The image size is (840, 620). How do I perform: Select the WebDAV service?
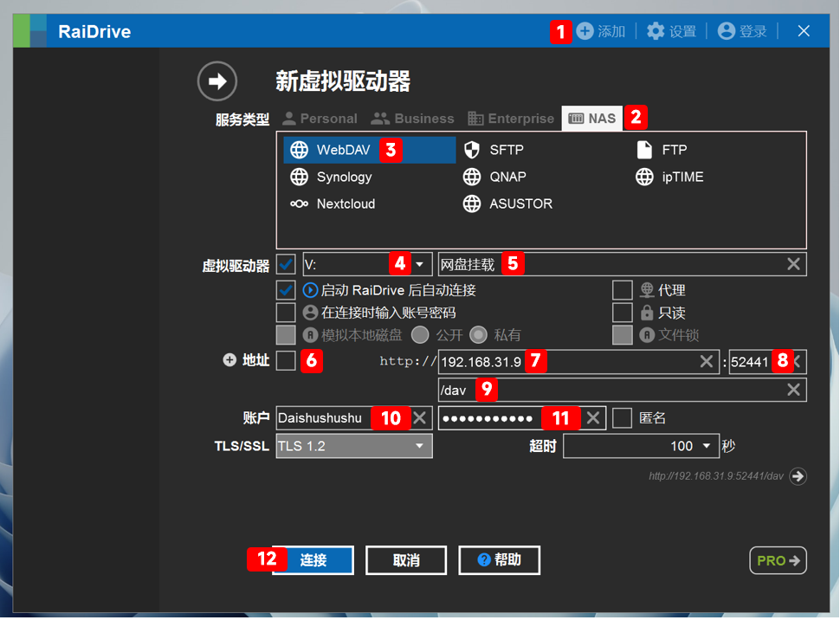[369, 150]
